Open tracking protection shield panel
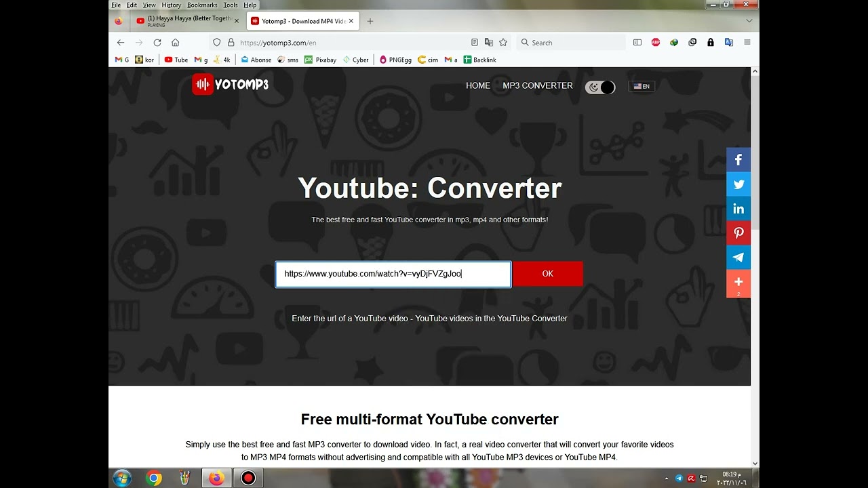 (217, 42)
